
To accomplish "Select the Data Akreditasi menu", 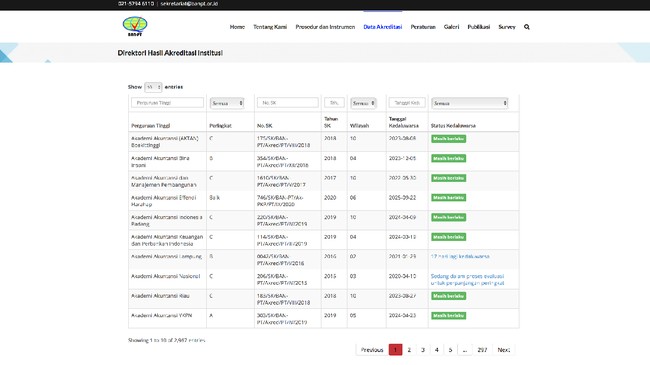I will pyautogui.click(x=383, y=27).
